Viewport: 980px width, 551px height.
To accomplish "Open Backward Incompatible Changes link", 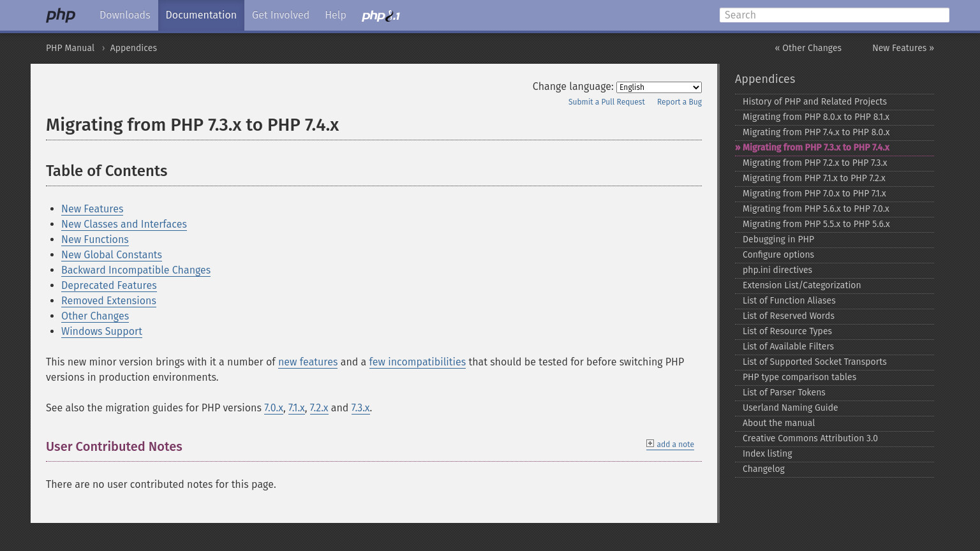I will coord(136,270).
